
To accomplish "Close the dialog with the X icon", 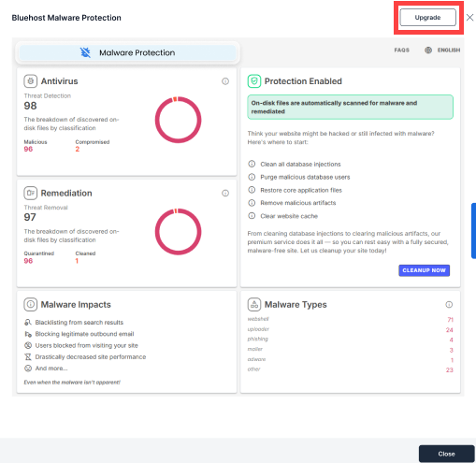I will coord(469,18).
